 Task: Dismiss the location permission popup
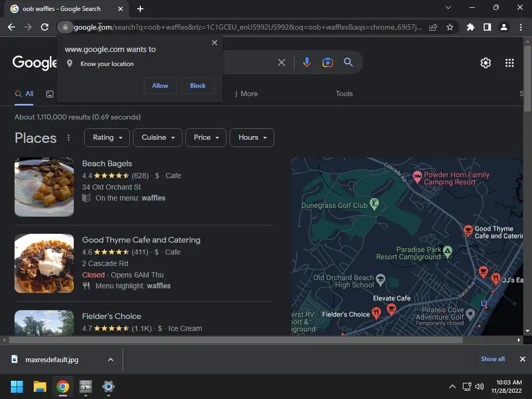click(x=215, y=43)
